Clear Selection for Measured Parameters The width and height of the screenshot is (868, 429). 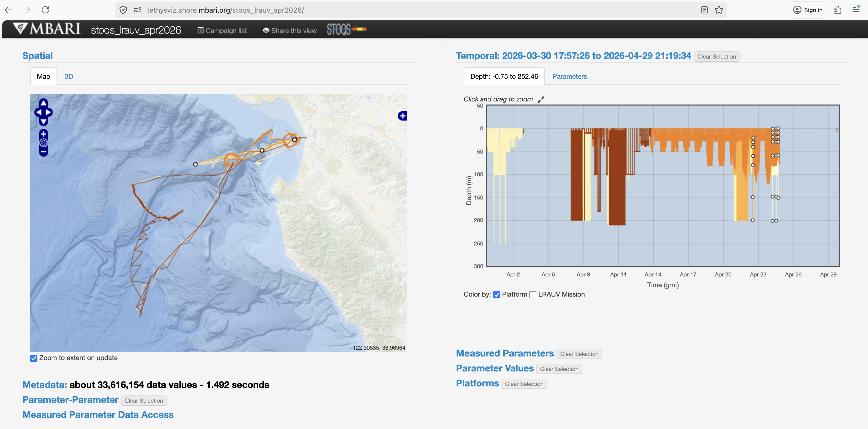tap(579, 354)
